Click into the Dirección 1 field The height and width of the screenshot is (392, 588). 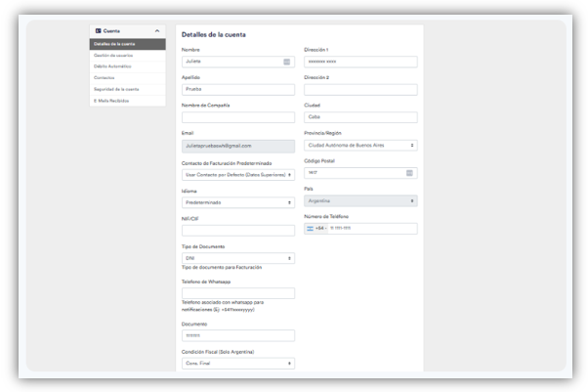click(360, 62)
